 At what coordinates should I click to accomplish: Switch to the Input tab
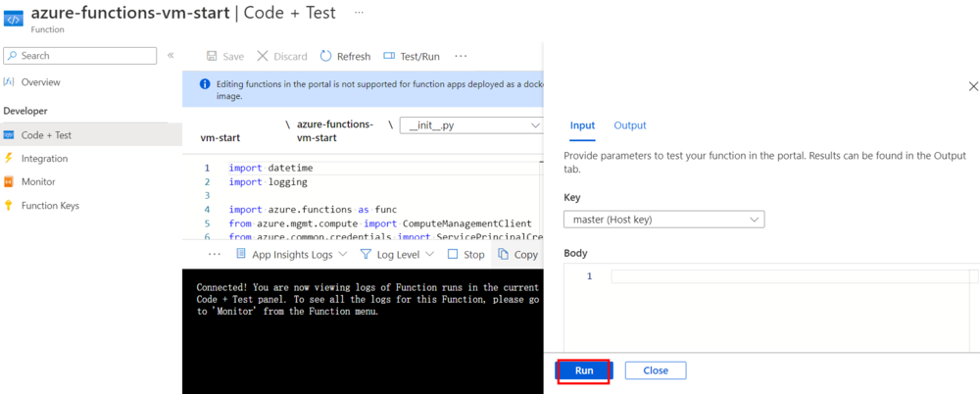pos(582,125)
